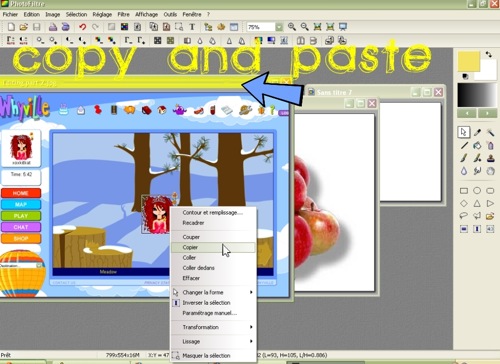Choose the Rectangle selection shape
The image size is (500, 364).
click(464, 191)
